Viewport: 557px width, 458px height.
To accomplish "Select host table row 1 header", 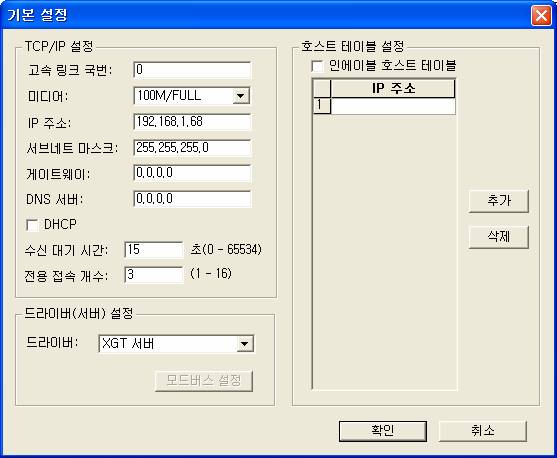I will coord(322,106).
